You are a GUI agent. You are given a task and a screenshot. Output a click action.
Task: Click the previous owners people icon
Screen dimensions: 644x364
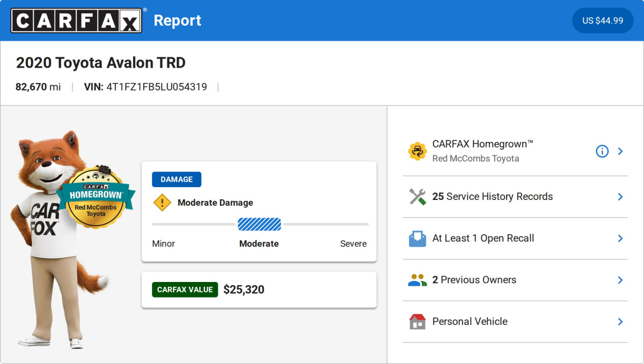pyautogui.click(x=417, y=280)
